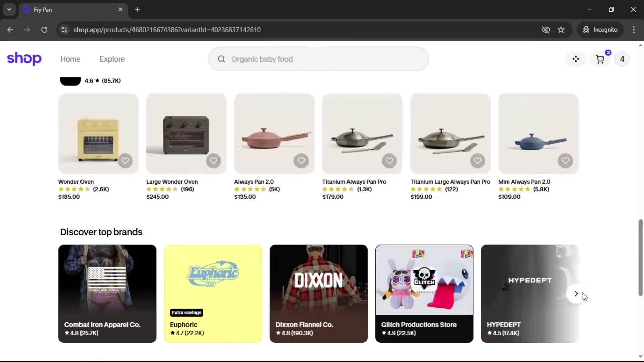The width and height of the screenshot is (644, 362).
Task: Click the Shop AI sparkle icon
Action: (x=576, y=59)
